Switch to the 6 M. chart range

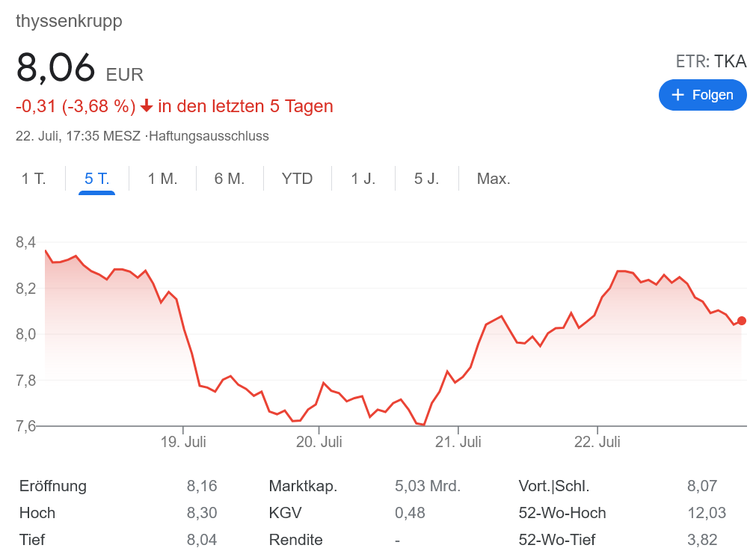(230, 179)
